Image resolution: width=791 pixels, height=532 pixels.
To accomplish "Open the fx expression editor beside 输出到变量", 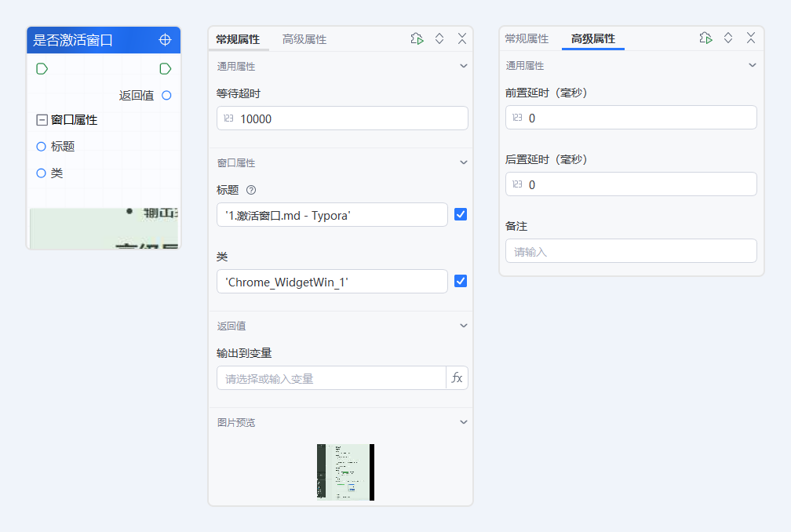I will point(457,377).
